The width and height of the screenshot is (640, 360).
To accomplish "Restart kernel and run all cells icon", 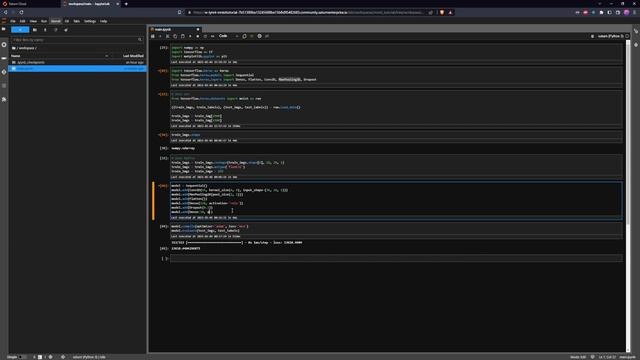I will (x=213, y=36).
